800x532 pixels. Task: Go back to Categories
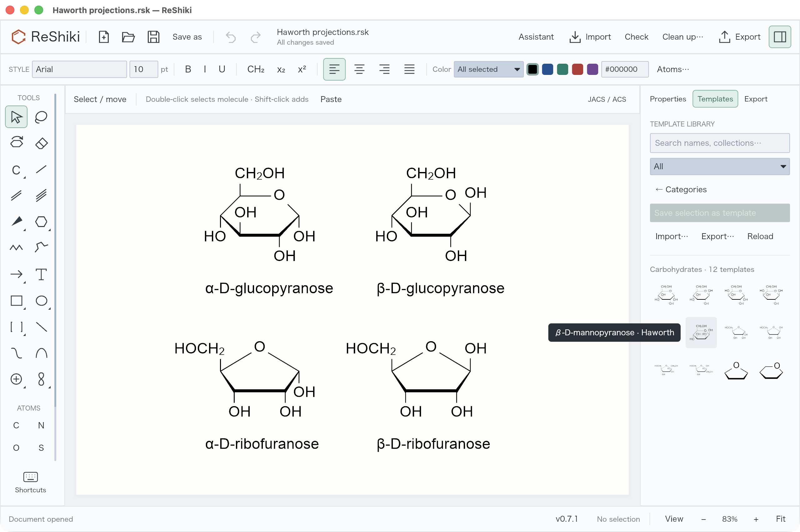click(681, 189)
